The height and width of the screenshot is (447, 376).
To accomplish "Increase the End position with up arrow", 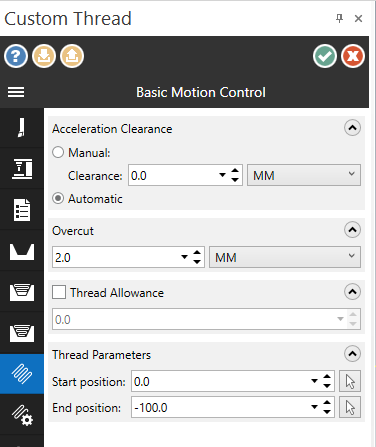I will tap(327, 402).
